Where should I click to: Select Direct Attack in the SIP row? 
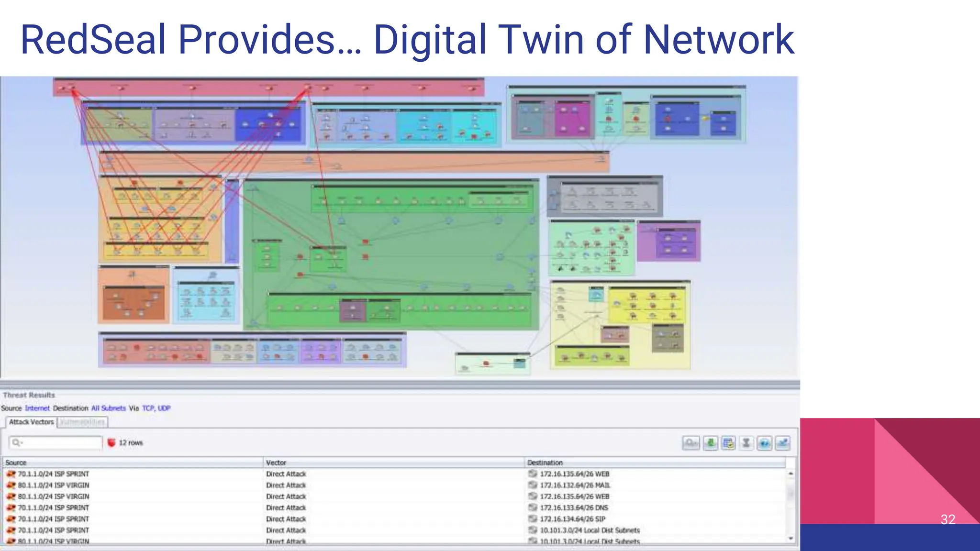point(286,519)
